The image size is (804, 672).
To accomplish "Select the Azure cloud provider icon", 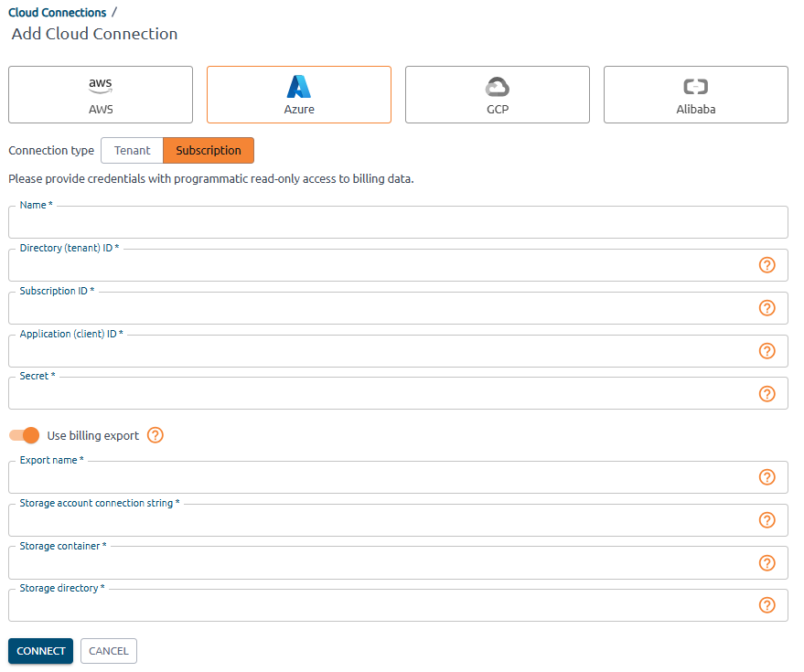I will click(298, 94).
